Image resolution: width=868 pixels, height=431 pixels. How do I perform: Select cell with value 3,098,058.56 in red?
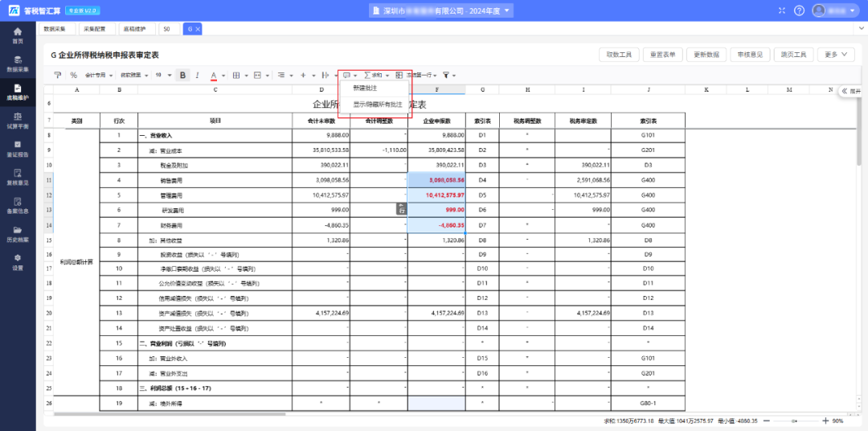click(436, 180)
